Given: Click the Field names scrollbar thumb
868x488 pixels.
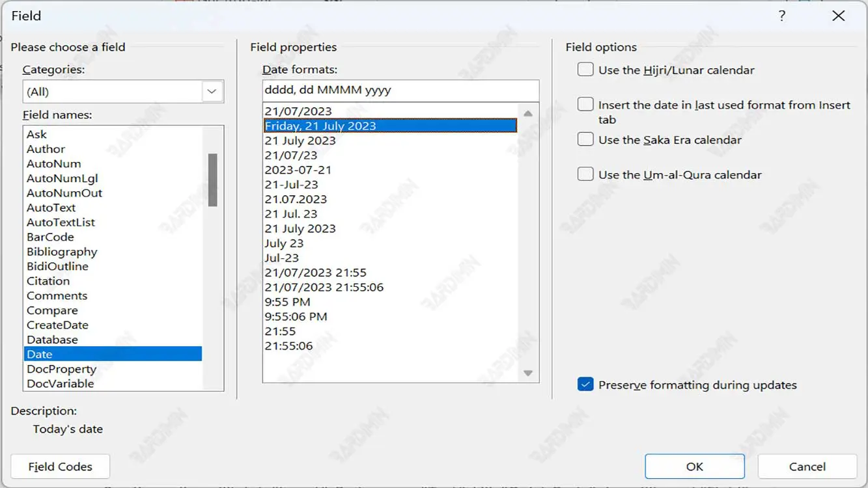Looking at the screenshot, I should 212,180.
